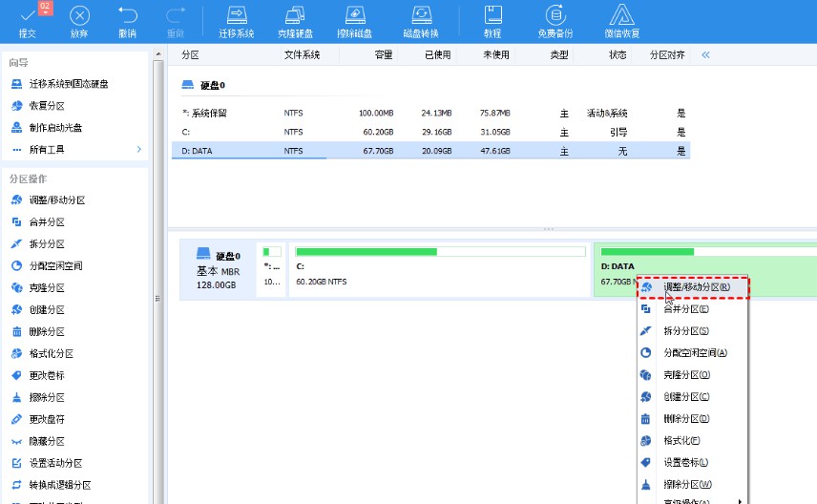Viewport: 817px width, 504px height.
Task: Collapse the 向导 (Wizard) sidebar section
Action: click(19, 62)
